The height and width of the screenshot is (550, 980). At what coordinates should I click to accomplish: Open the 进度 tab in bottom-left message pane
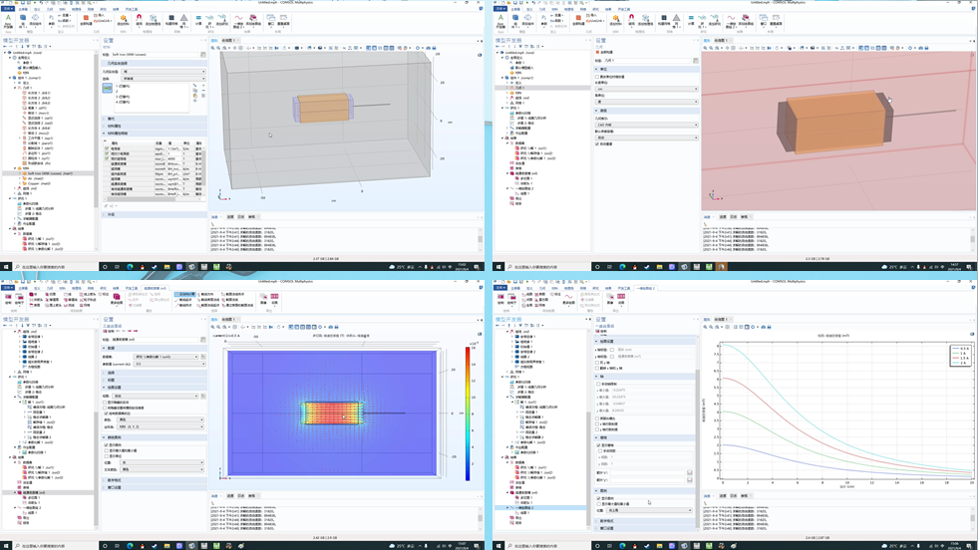click(230, 495)
